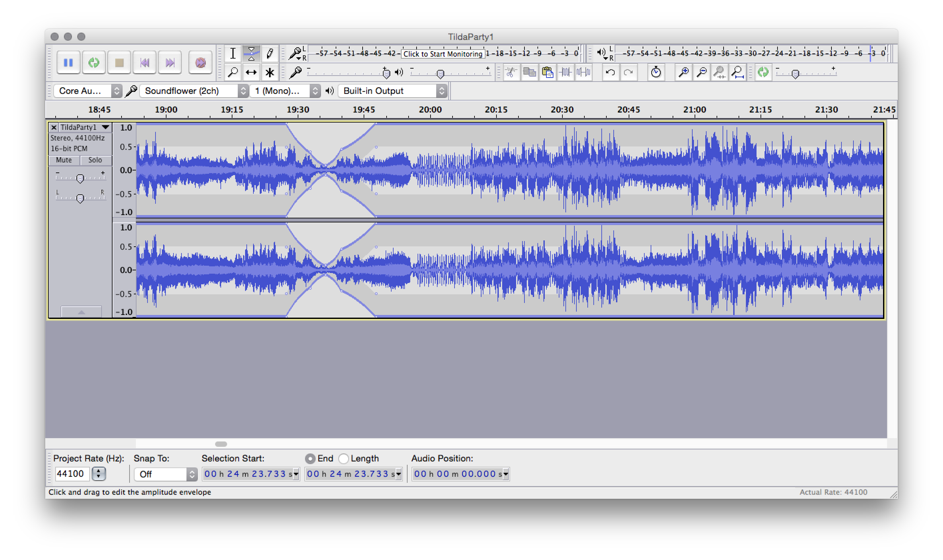The height and width of the screenshot is (560, 943).
Task: Select the Envelope tool
Action: (x=251, y=53)
